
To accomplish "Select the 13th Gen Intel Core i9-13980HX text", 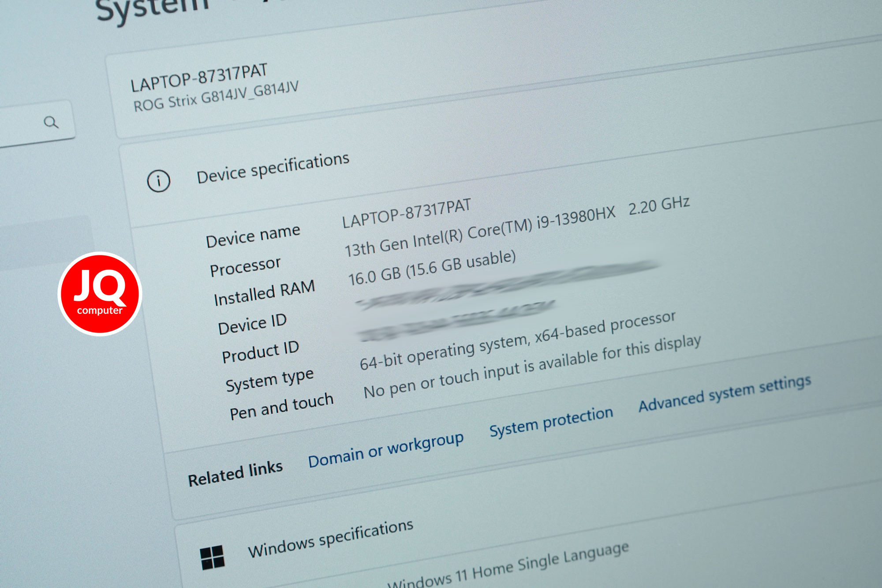I will (x=480, y=231).
